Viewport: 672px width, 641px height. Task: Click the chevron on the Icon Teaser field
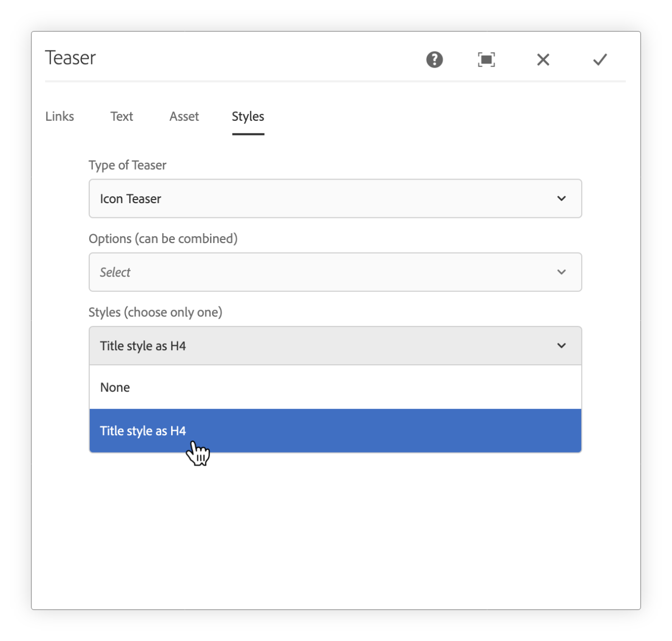[x=561, y=198]
